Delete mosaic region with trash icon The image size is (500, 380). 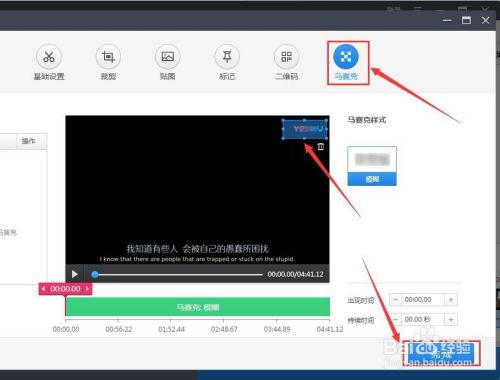coord(321,146)
